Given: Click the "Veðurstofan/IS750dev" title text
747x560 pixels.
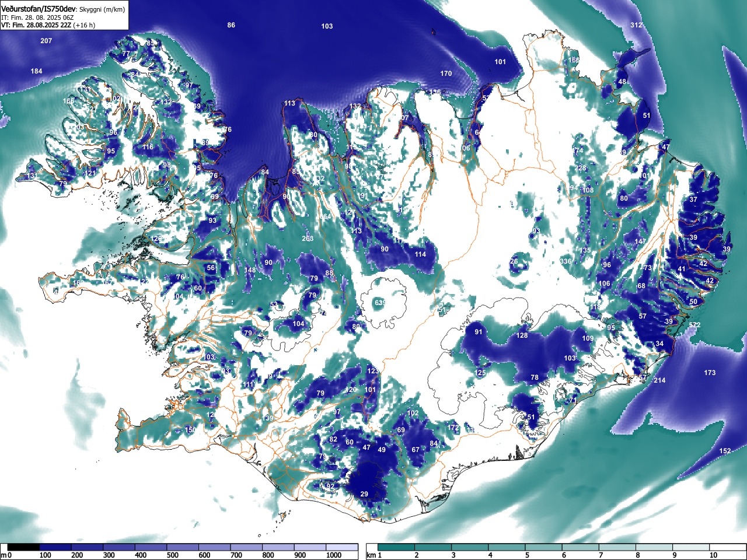Looking at the screenshot, I should tap(38, 9).
